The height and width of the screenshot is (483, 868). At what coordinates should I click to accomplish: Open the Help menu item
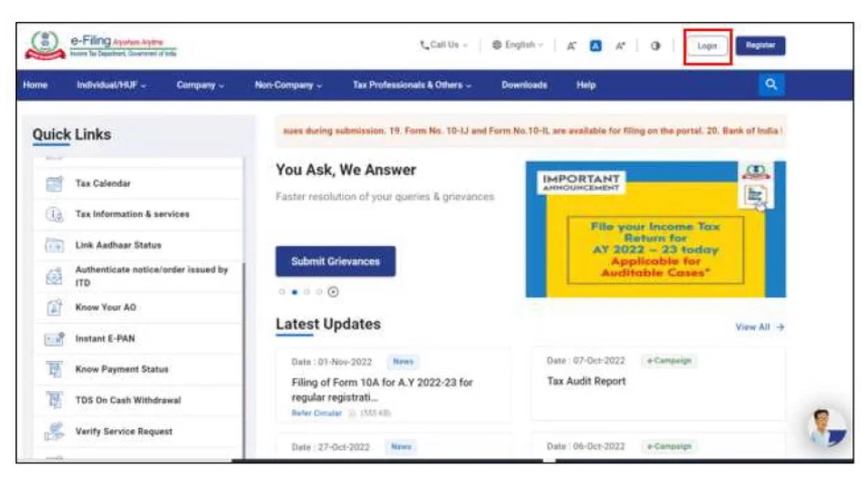tap(585, 85)
